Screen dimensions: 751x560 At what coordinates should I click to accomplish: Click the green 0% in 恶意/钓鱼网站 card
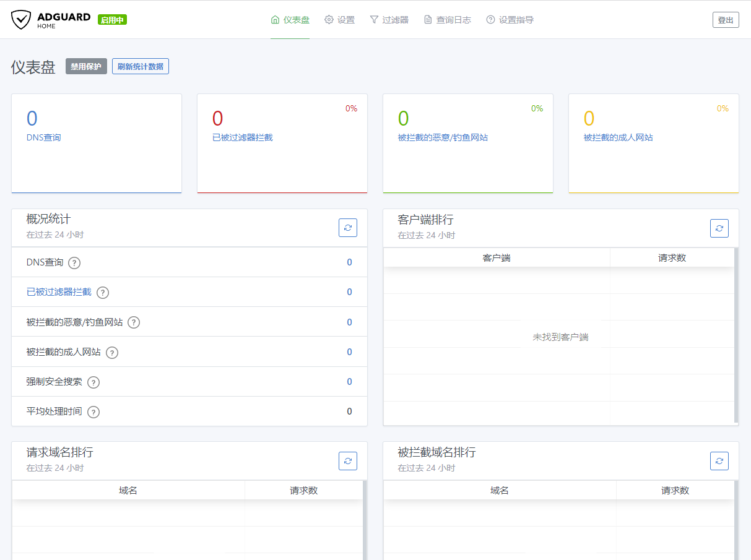537,108
